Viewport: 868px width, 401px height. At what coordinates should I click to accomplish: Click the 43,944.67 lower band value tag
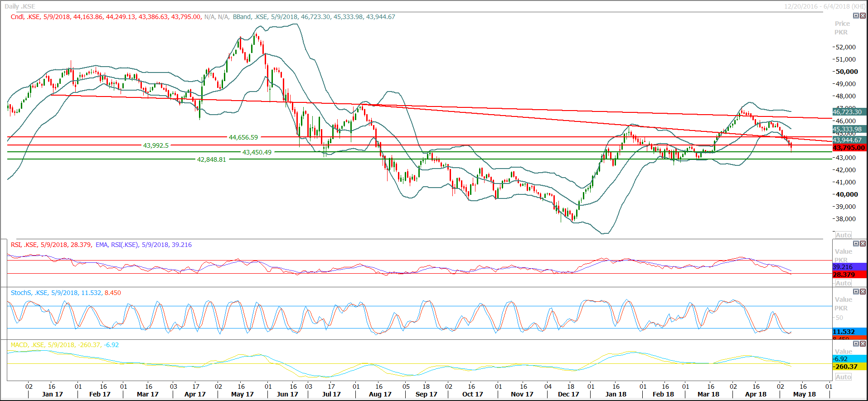(849, 140)
